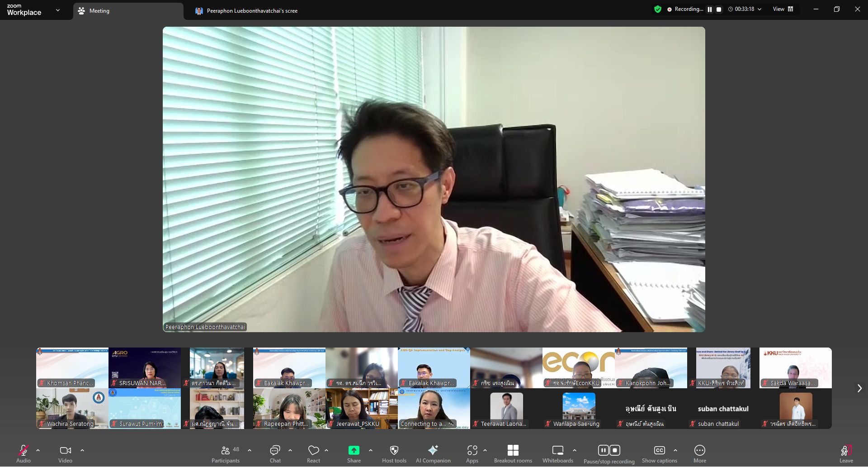Select Wachira Seratong's video thumbnail
Screen dimensions: 868x467
(x=72, y=409)
